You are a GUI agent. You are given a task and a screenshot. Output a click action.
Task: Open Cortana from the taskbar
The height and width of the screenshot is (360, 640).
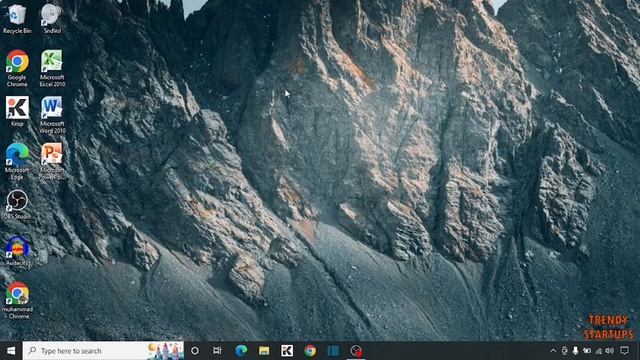tap(195, 351)
